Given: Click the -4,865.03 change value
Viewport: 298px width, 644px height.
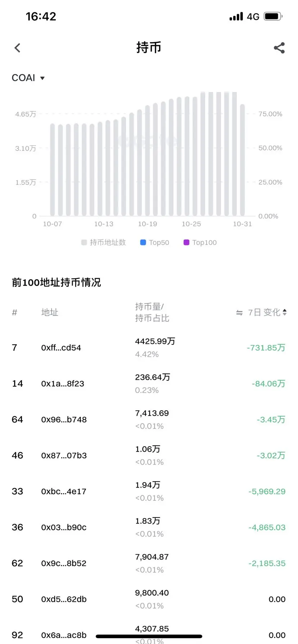Looking at the screenshot, I should coord(267,528).
